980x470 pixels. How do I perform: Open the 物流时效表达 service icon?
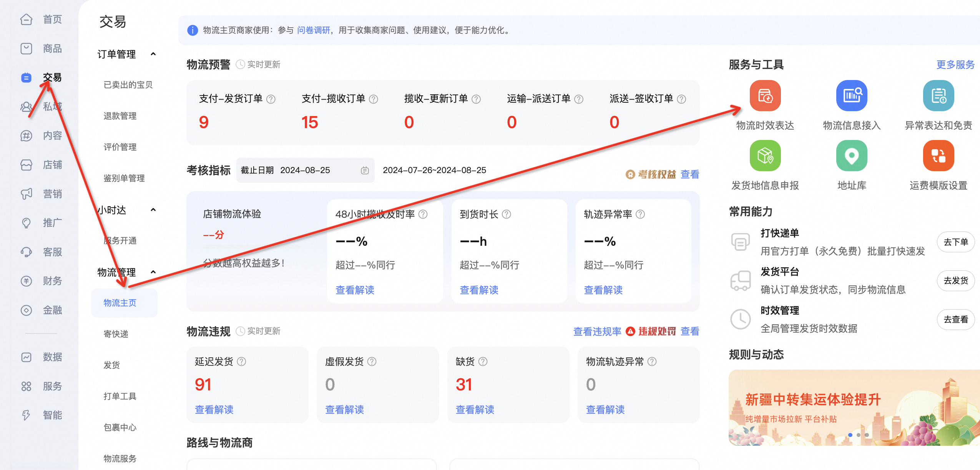(765, 95)
